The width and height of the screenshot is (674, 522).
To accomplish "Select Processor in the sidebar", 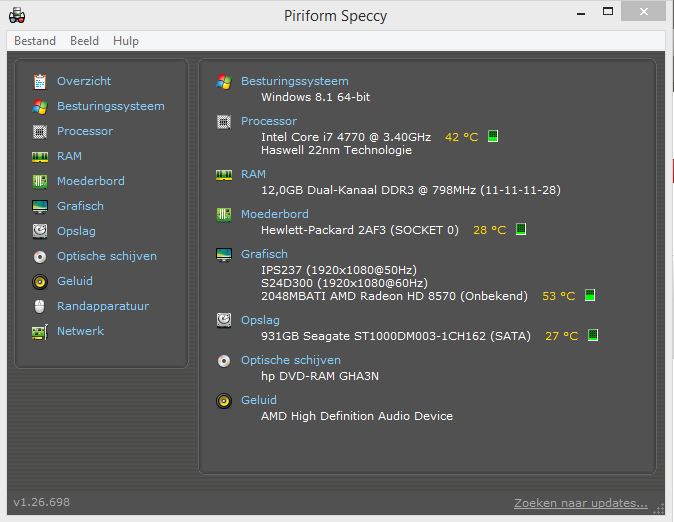I will point(85,131).
